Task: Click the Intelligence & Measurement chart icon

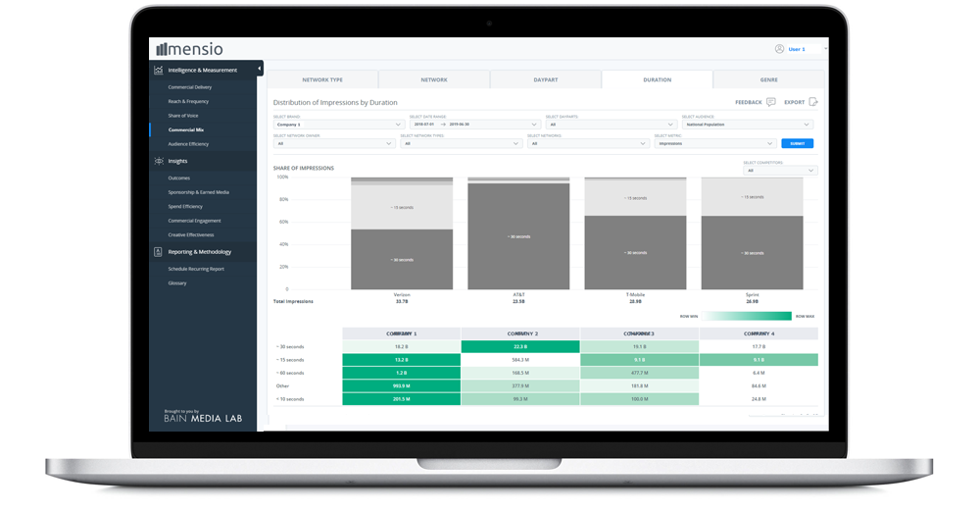Action: point(159,70)
